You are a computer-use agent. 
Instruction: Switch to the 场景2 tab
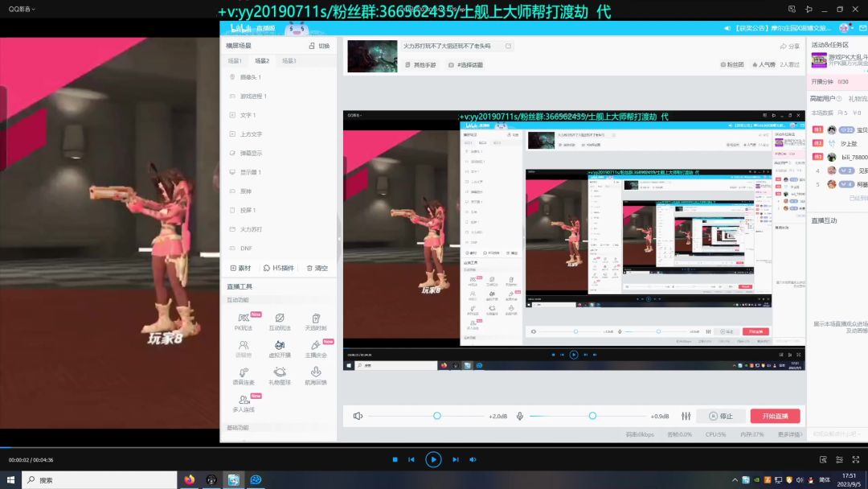(262, 61)
